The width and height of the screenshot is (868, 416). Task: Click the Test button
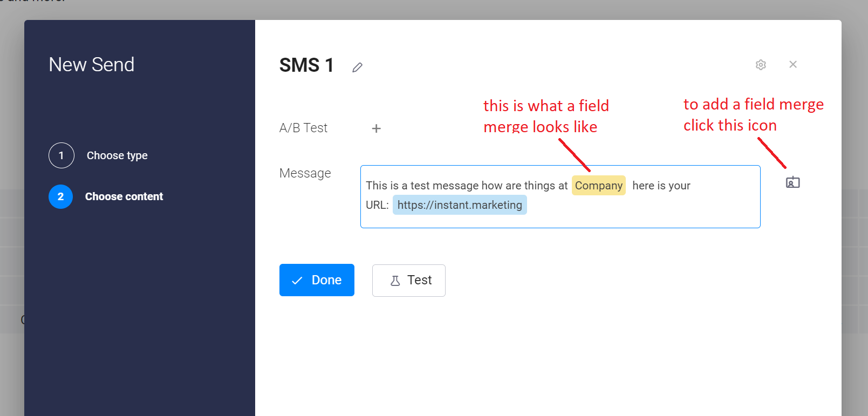409,281
